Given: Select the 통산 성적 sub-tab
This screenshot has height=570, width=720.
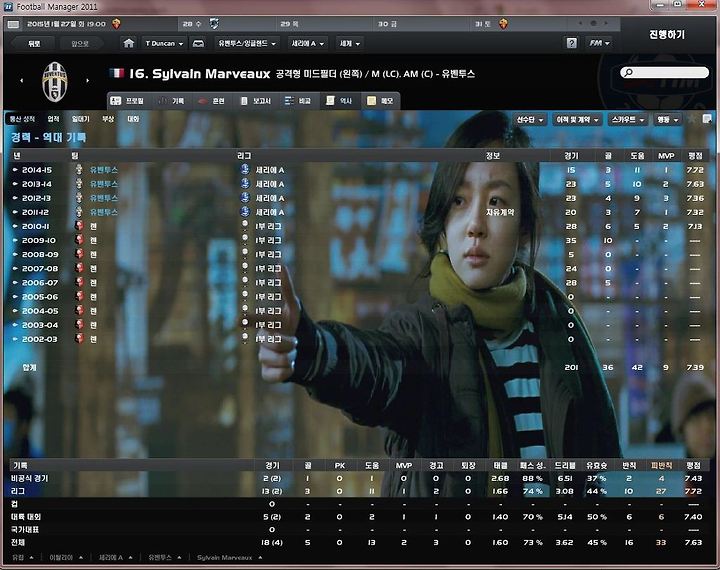Looking at the screenshot, I should (22, 119).
